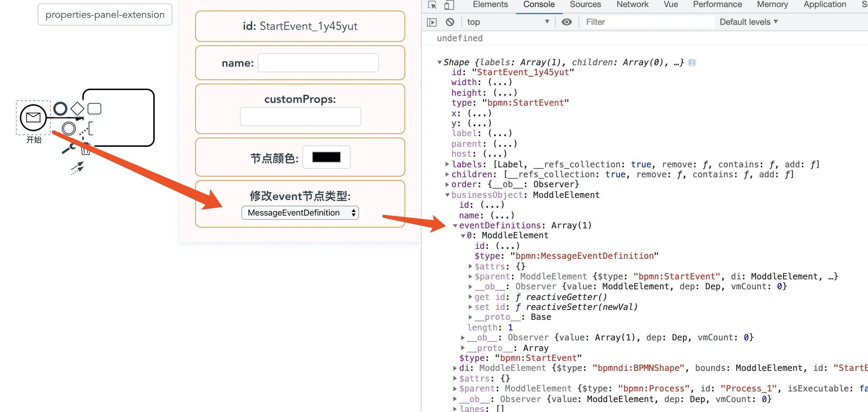Click the properties-panel-extension button
The height and width of the screenshot is (412, 868).
(x=105, y=15)
